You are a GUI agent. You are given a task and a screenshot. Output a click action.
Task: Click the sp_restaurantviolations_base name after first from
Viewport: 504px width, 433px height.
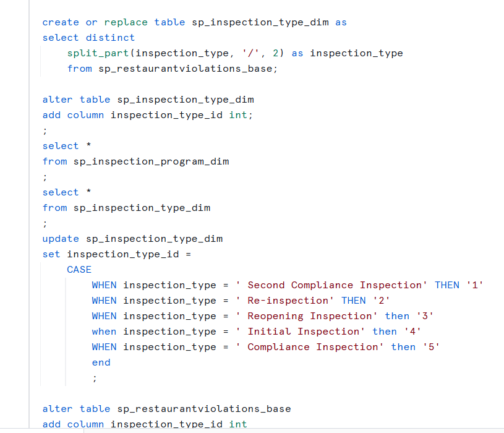point(185,69)
